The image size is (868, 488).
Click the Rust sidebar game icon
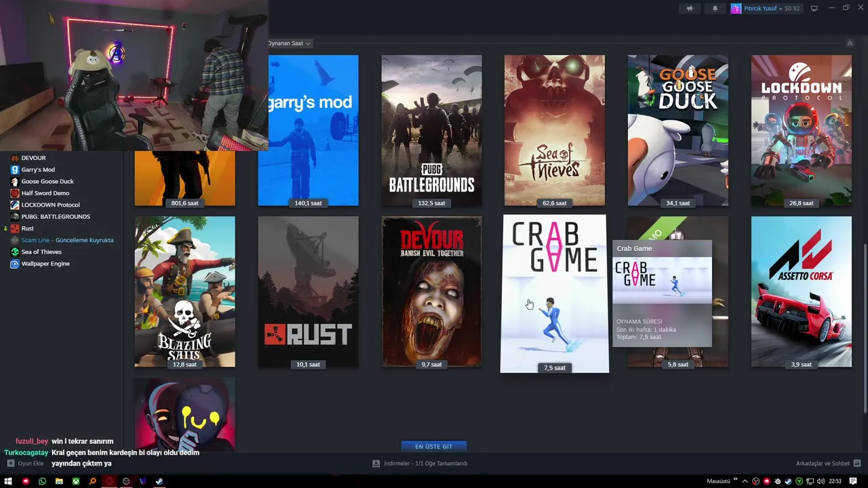click(x=15, y=228)
